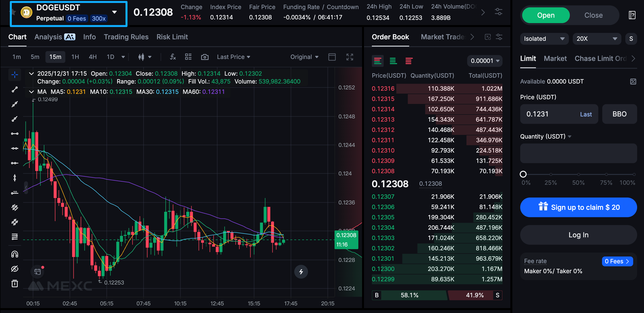Open the indicators fx icon
The width and height of the screenshot is (644, 313).
click(x=173, y=57)
